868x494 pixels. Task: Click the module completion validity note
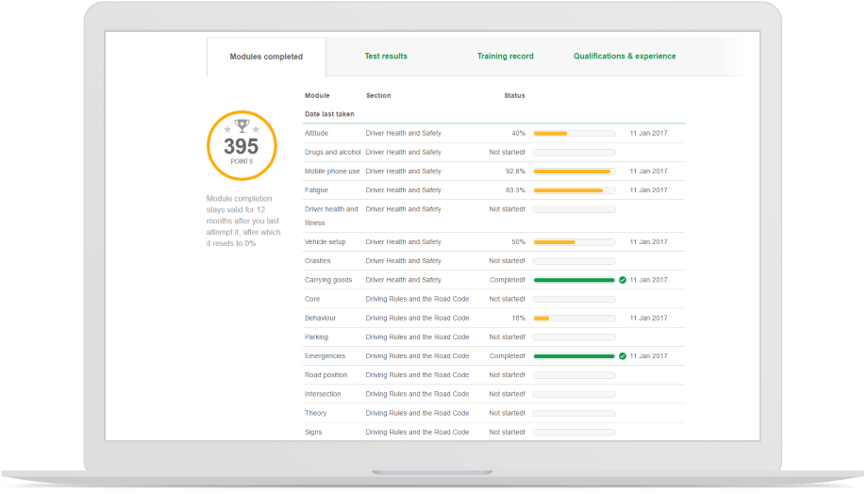(x=243, y=221)
